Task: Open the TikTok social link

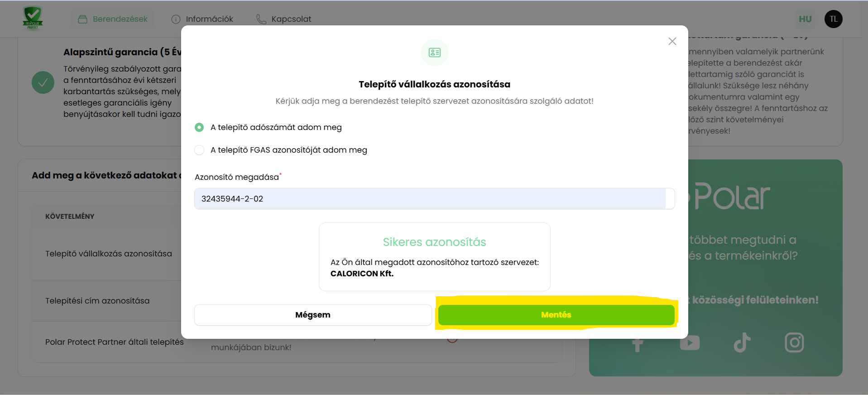Action: point(742,342)
